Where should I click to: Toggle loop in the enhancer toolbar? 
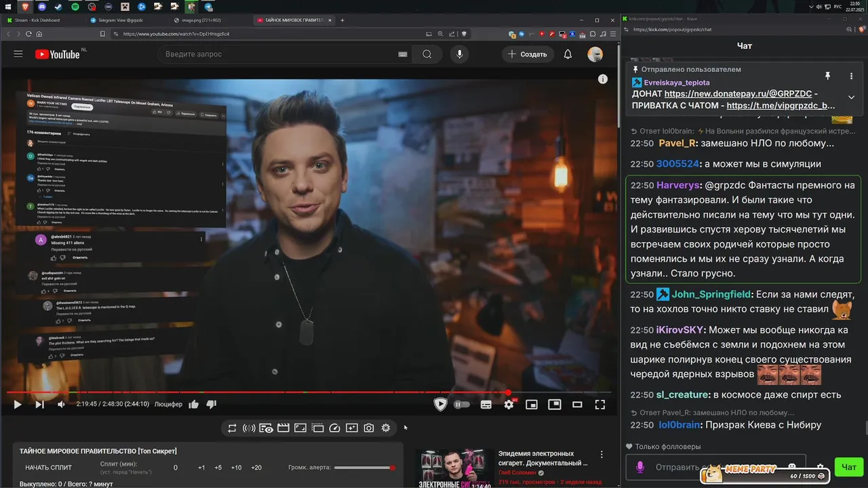pyautogui.click(x=232, y=428)
